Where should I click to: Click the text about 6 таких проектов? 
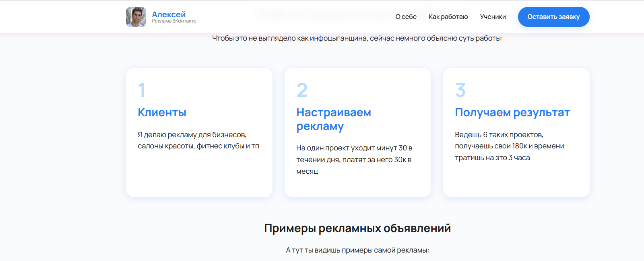coord(509,146)
